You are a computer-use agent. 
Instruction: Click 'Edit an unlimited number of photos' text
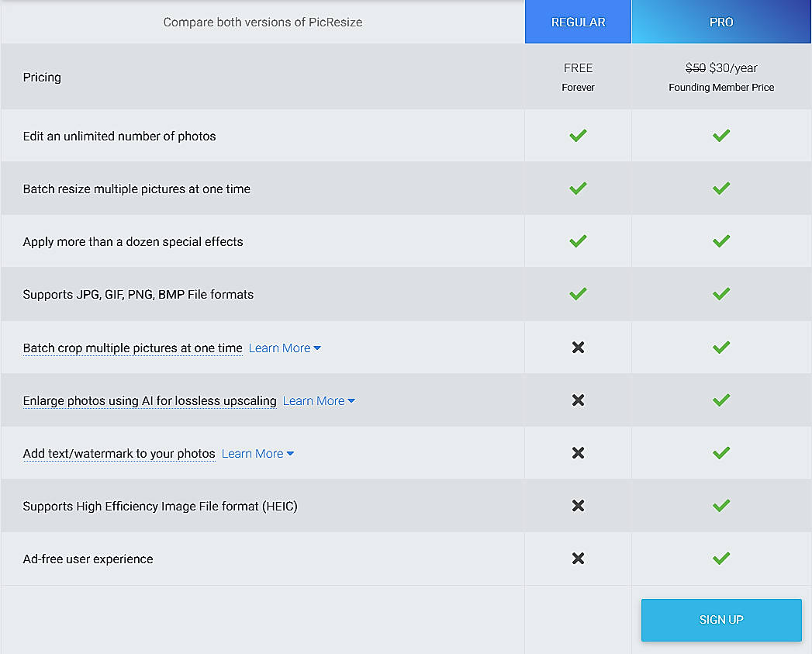click(119, 137)
